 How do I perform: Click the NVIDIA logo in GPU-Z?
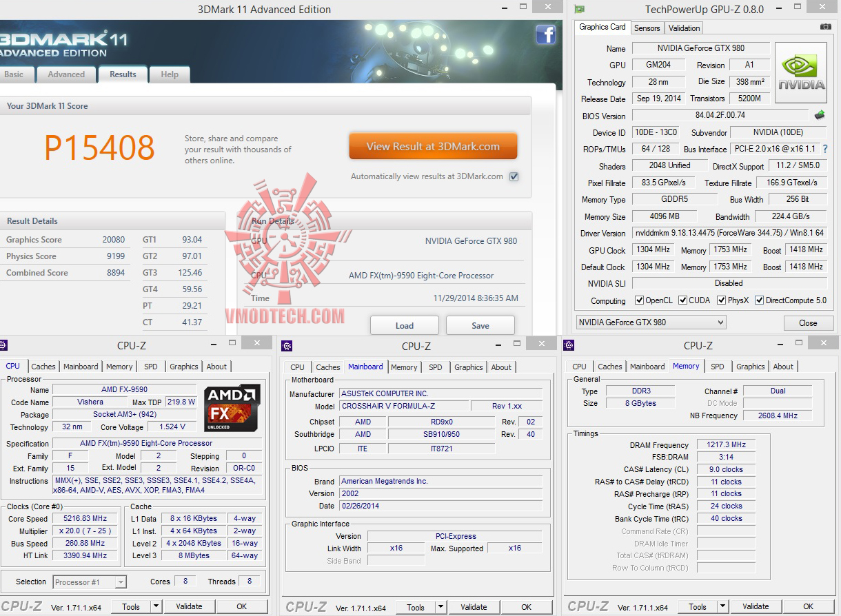(801, 73)
